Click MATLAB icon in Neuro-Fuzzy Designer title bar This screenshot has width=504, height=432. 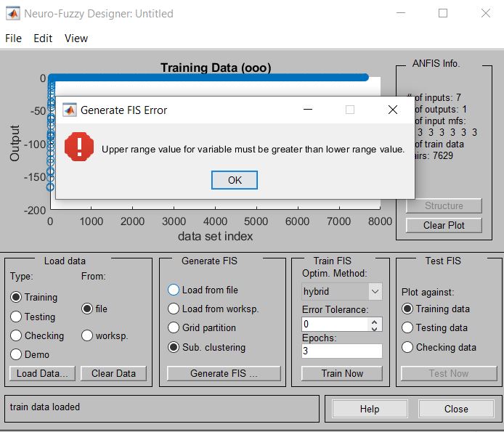point(13,14)
